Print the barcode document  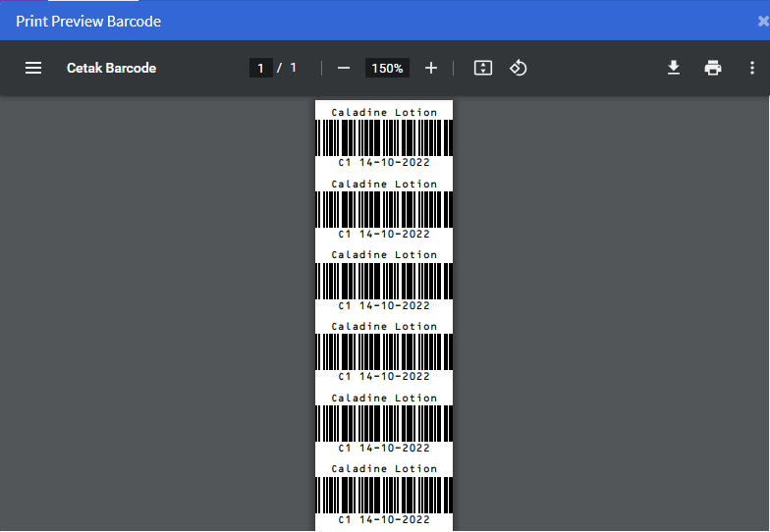713,68
